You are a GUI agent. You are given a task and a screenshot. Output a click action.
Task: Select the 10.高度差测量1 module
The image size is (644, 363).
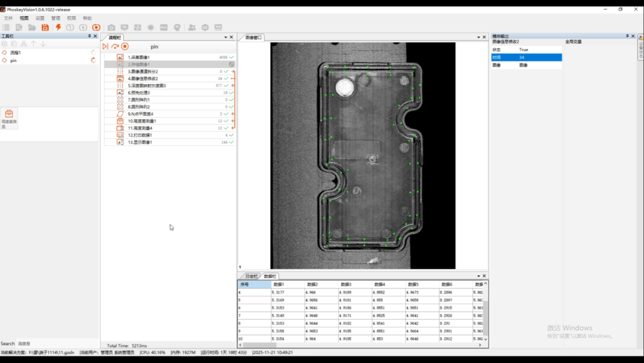point(142,121)
